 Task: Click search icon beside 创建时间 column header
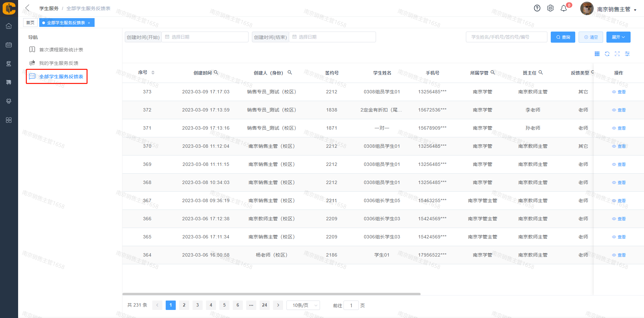click(216, 73)
